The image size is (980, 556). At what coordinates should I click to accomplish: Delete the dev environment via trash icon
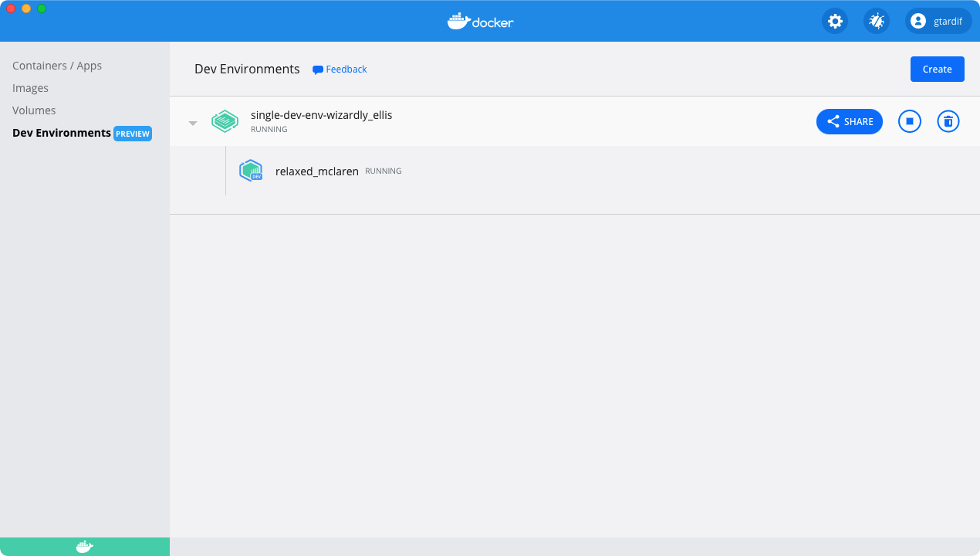coord(948,121)
